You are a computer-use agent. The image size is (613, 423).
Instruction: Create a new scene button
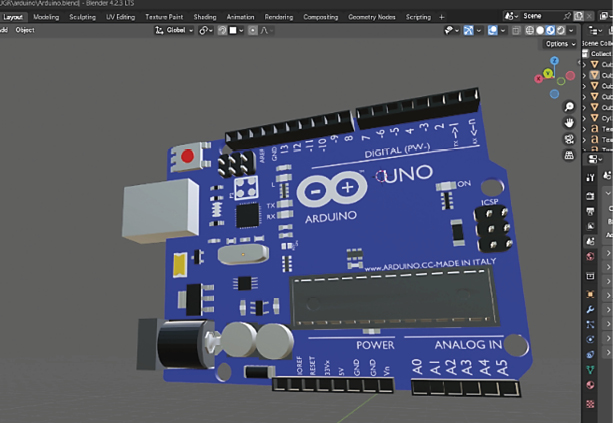point(579,16)
